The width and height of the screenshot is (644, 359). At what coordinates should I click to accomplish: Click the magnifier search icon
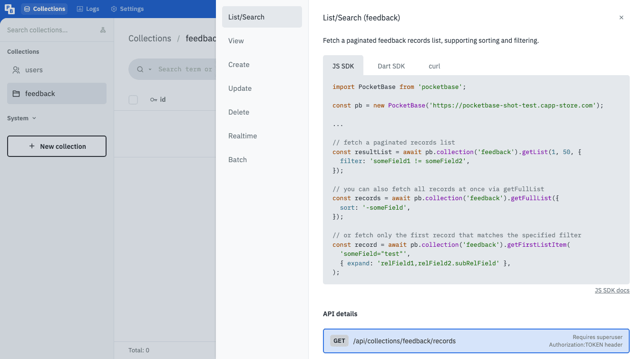(140, 69)
